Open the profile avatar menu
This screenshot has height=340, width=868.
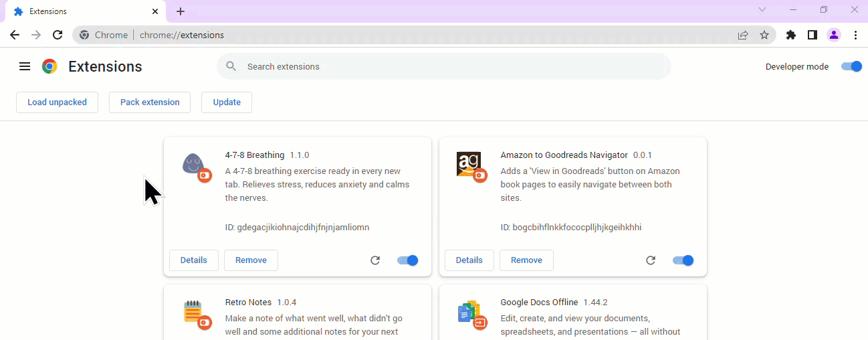834,35
